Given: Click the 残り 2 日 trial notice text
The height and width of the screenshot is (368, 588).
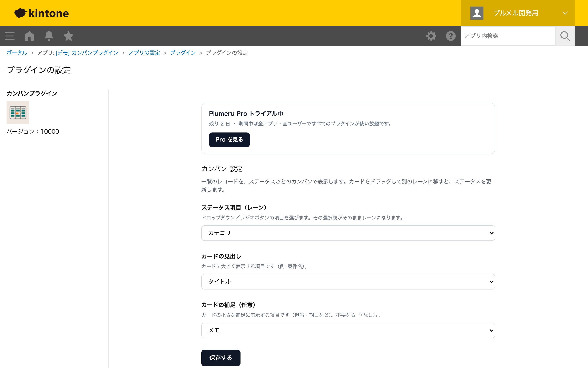Looking at the screenshot, I should click(301, 124).
